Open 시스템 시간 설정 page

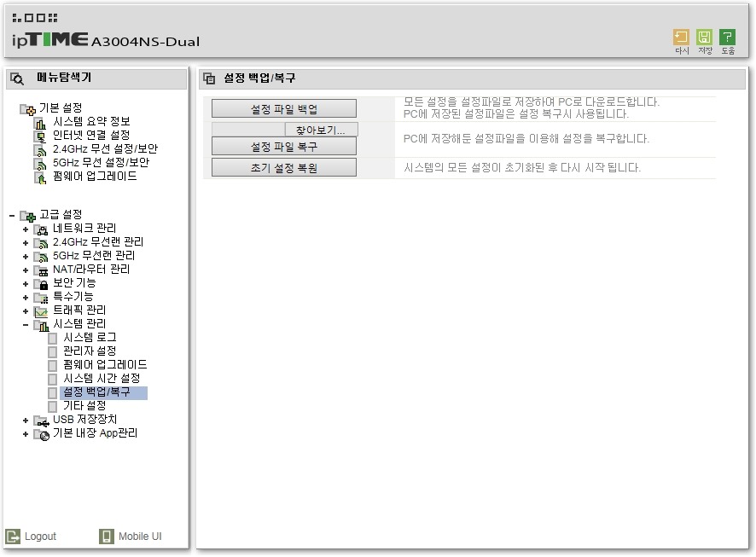[x=102, y=378]
